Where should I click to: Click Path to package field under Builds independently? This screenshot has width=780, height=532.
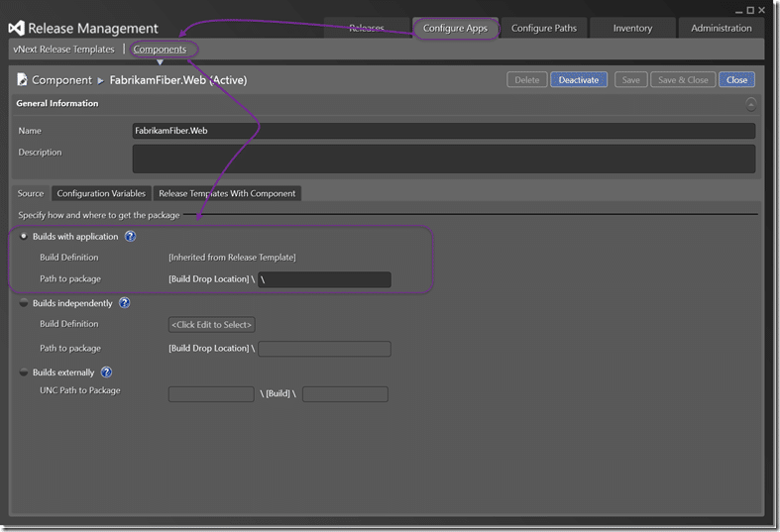tap(324, 349)
